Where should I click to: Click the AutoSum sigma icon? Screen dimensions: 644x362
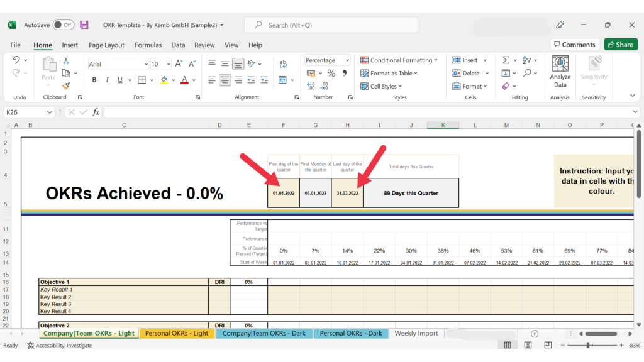click(x=506, y=60)
